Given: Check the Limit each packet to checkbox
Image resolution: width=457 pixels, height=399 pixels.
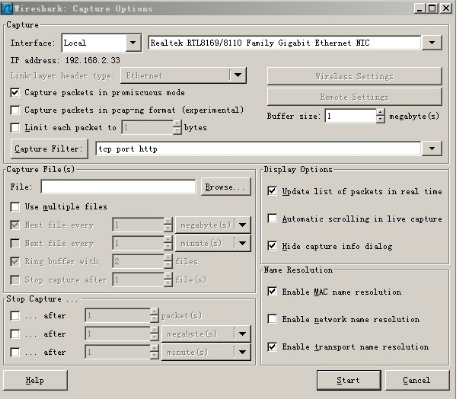Looking at the screenshot, I should coord(15,128).
